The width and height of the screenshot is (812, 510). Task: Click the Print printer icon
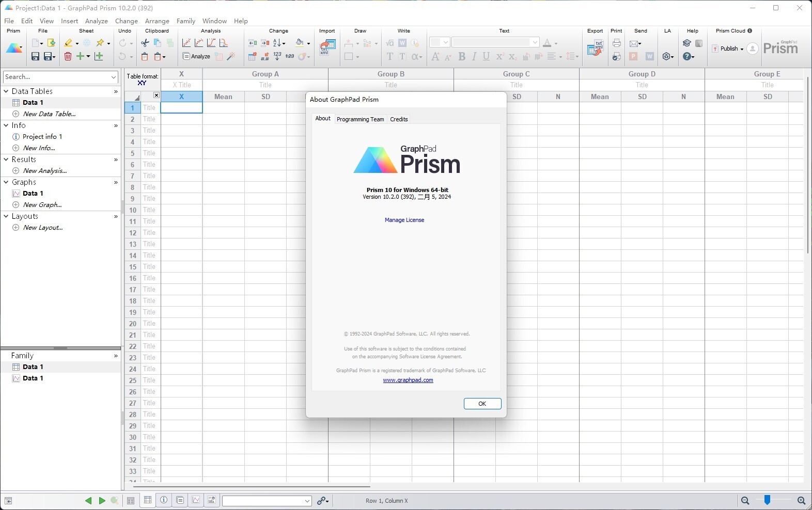point(616,43)
